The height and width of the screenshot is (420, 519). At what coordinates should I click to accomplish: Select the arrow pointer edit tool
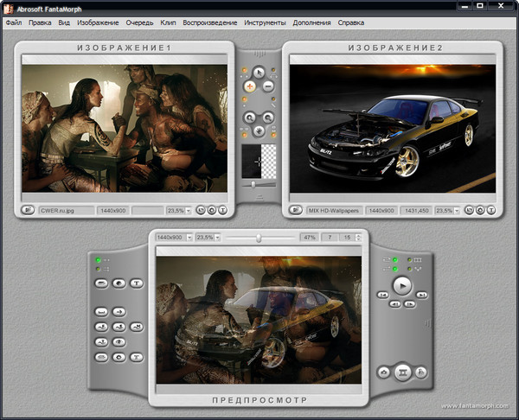coord(259,71)
